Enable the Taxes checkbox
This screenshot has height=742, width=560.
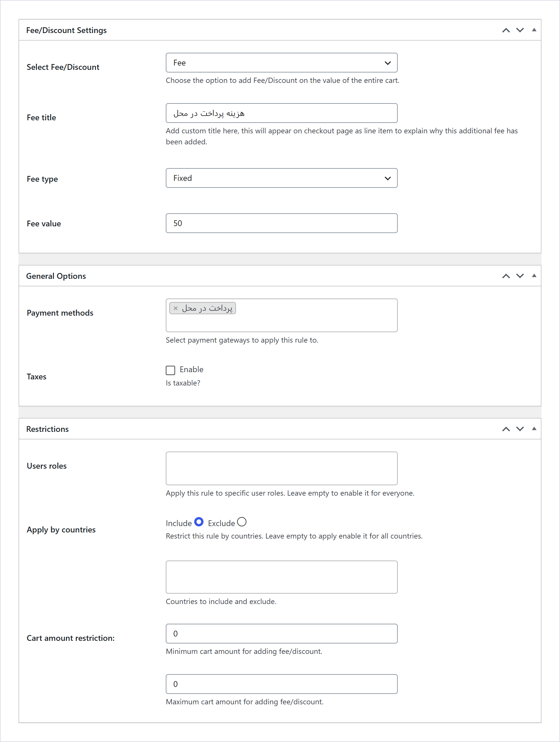point(170,370)
